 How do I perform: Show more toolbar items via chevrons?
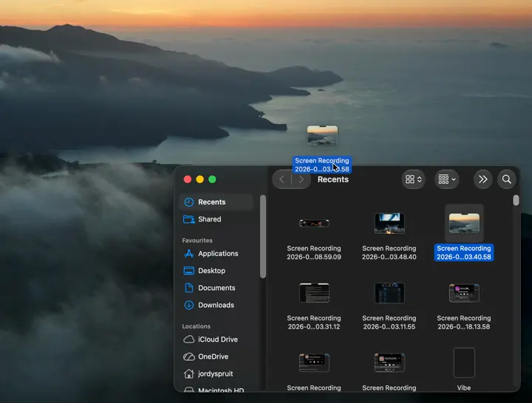(482, 179)
